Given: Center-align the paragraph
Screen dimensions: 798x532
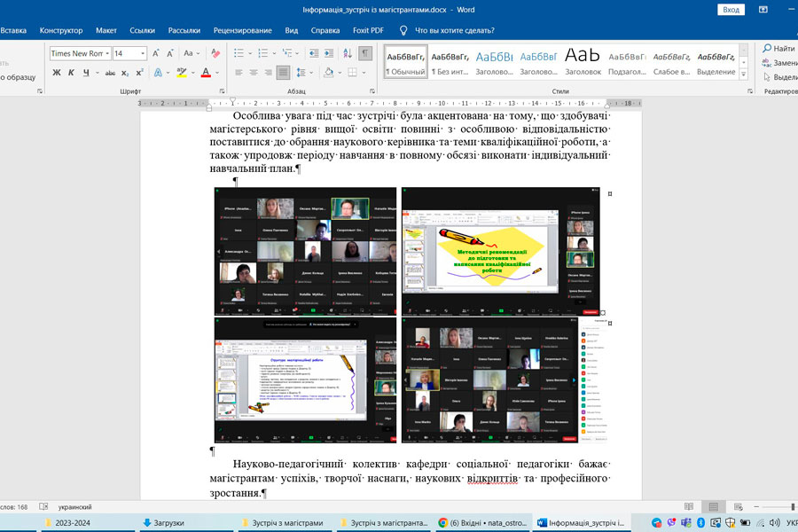Looking at the screenshot, I should tap(253, 73).
